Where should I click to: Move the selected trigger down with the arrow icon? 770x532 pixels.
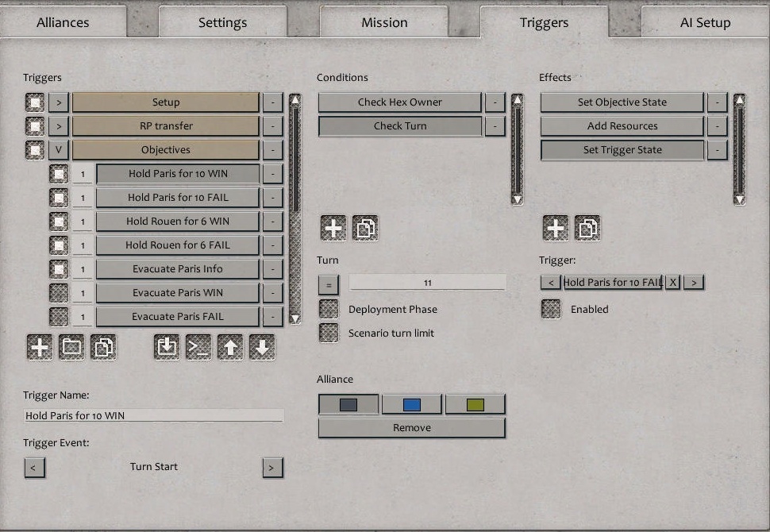[x=262, y=347]
